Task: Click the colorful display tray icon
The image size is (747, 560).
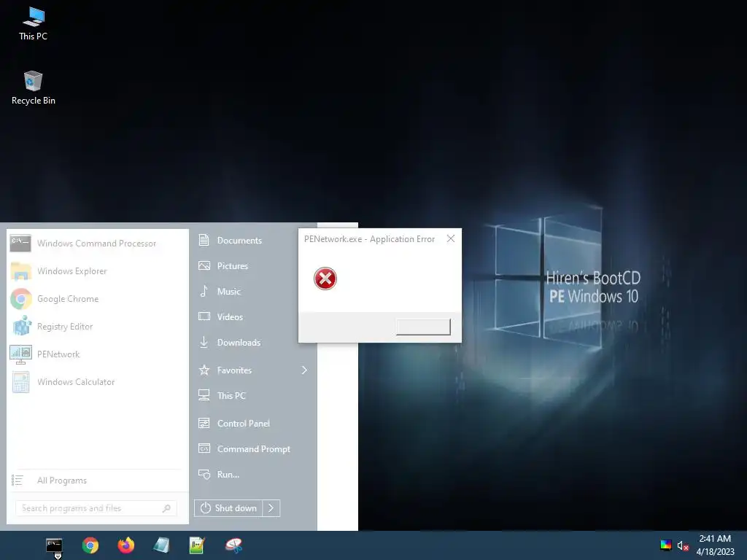Action: [666, 545]
